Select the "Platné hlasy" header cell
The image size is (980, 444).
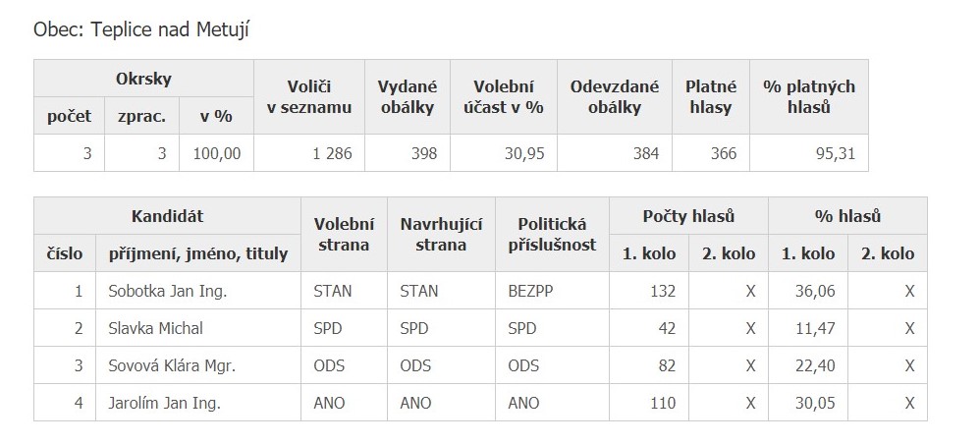pyautogui.click(x=711, y=96)
